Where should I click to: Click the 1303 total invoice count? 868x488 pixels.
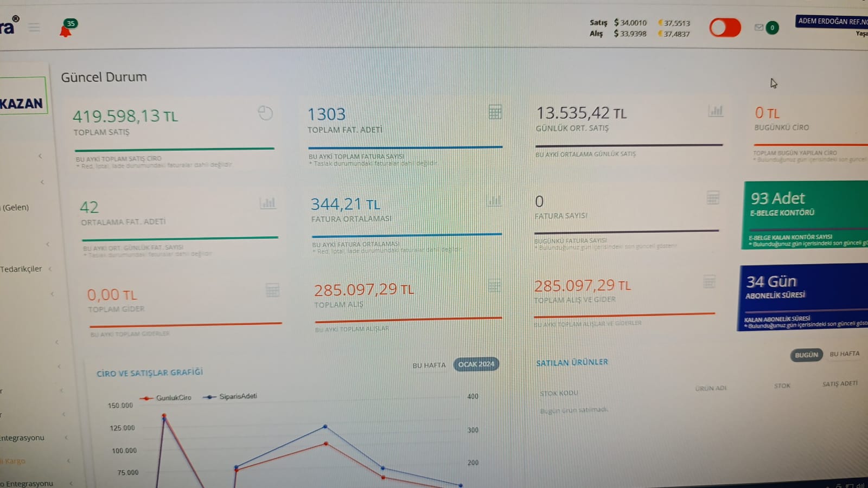click(x=327, y=114)
